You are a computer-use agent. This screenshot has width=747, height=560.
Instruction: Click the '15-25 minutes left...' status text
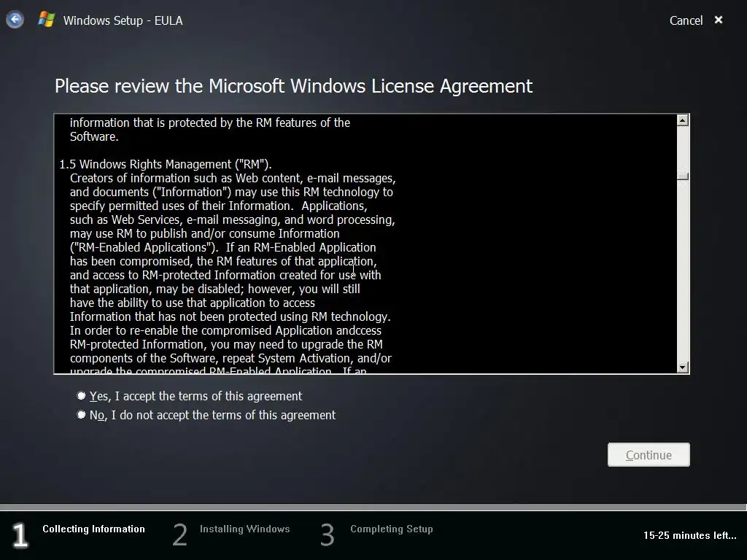pos(689,535)
